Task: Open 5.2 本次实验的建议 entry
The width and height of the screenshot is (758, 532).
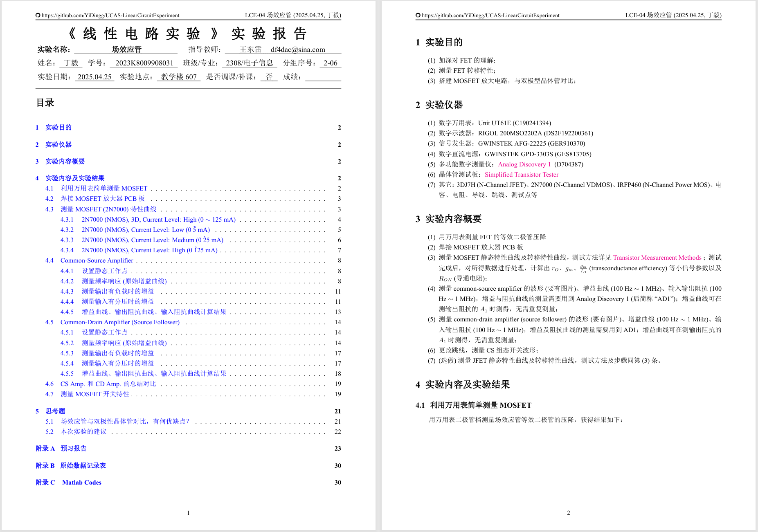Action: tap(76, 432)
